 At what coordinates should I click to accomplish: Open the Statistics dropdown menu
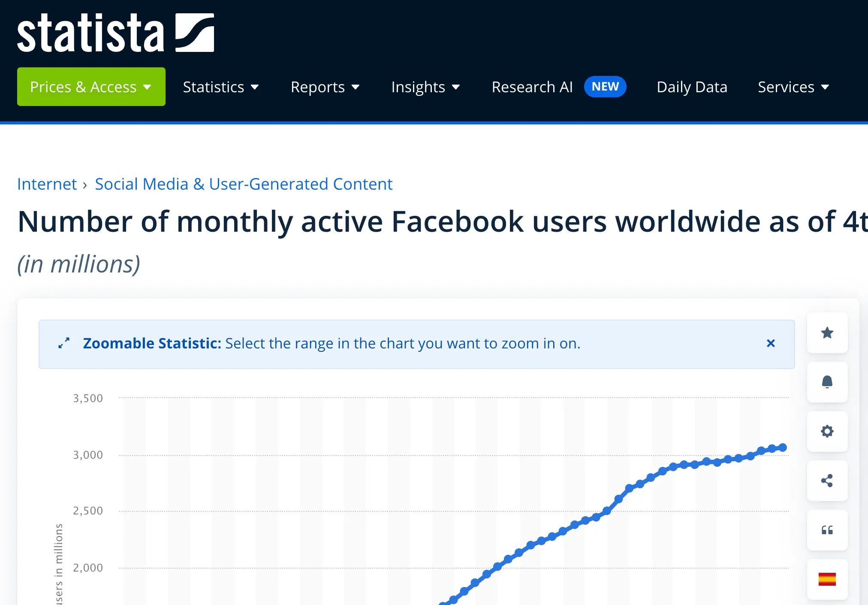pyautogui.click(x=221, y=87)
